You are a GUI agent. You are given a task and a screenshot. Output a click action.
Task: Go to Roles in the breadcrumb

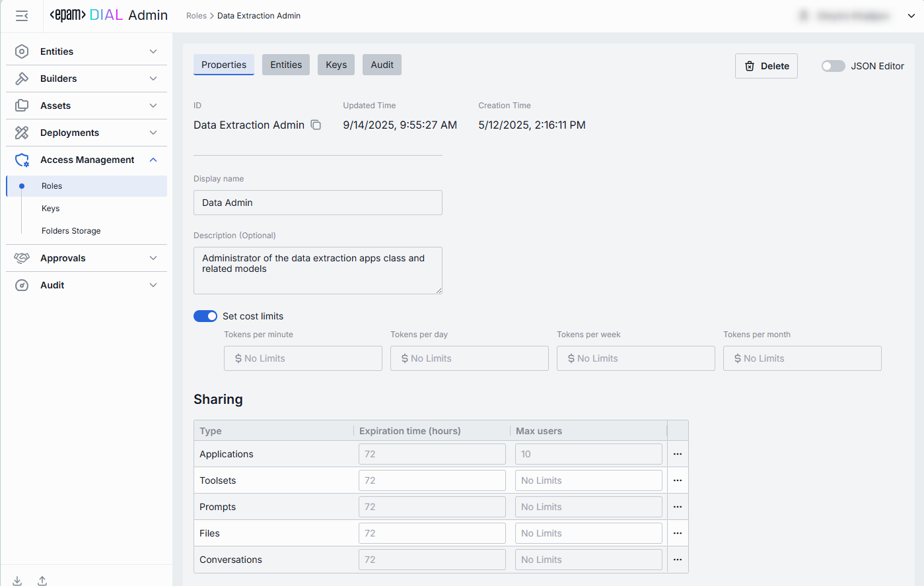[x=196, y=16]
